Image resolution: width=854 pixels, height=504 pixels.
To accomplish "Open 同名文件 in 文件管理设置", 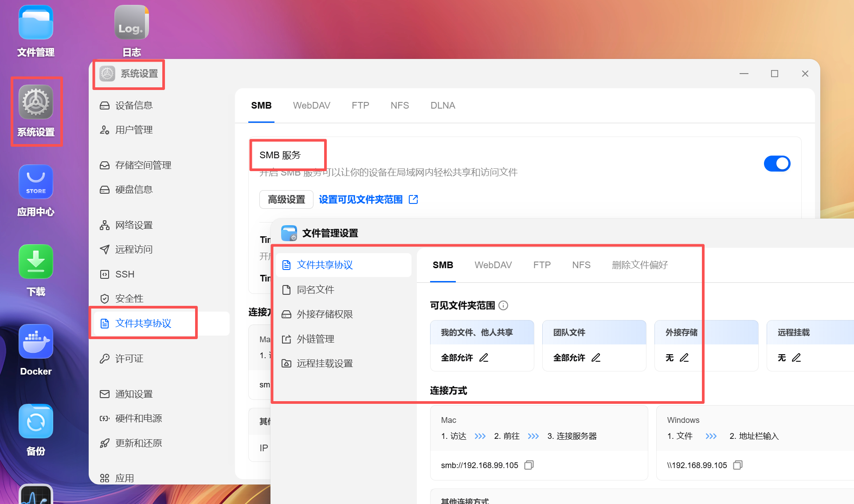I will coord(344,290).
